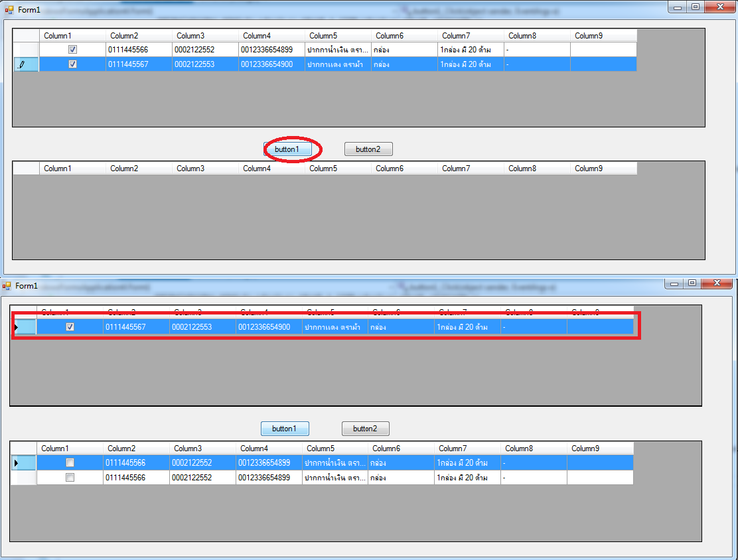Click button2 in the lower Form1 window

[x=366, y=429]
